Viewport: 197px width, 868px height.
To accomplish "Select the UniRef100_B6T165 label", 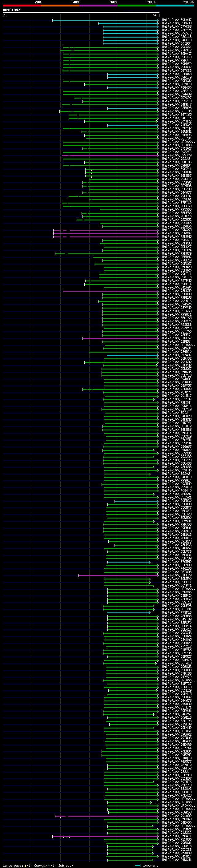I will 176,115.
